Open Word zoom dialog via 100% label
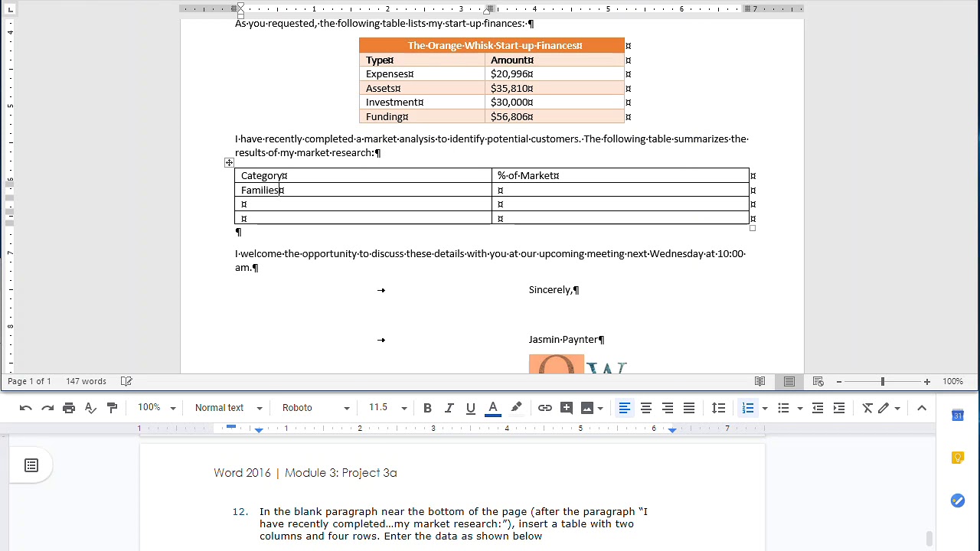Viewport: 980px width, 551px height. [952, 381]
